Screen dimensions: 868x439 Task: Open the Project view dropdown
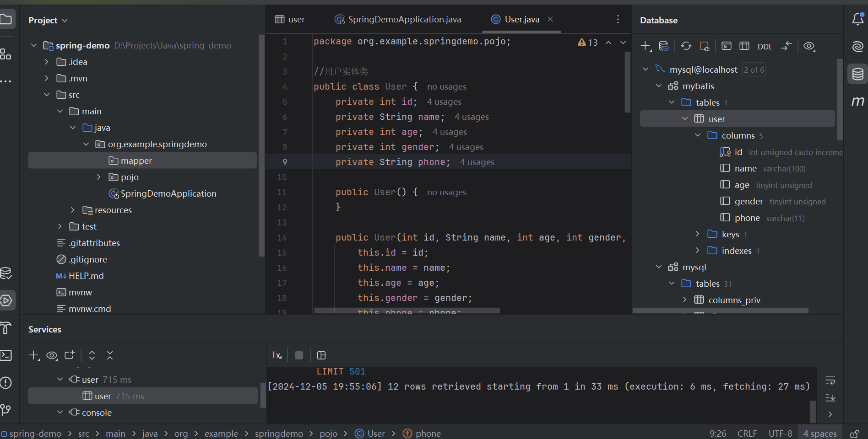[x=48, y=20]
